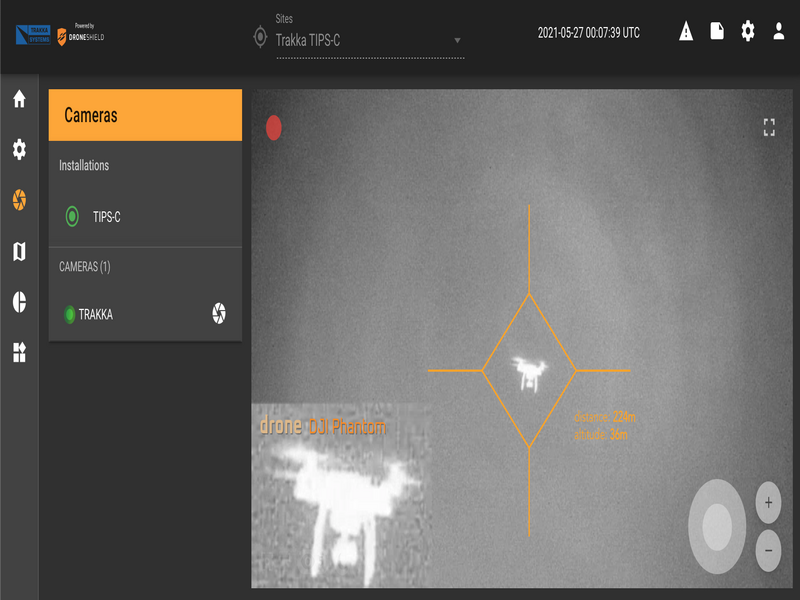Screen dimensions: 800x600
Task: Select the TRAKKA camera entry
Action: (96, 315)
